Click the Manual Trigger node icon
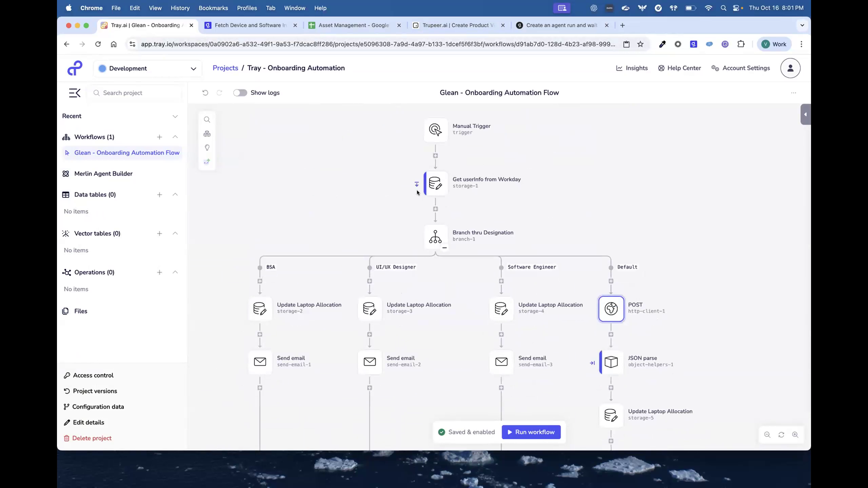 435,130
